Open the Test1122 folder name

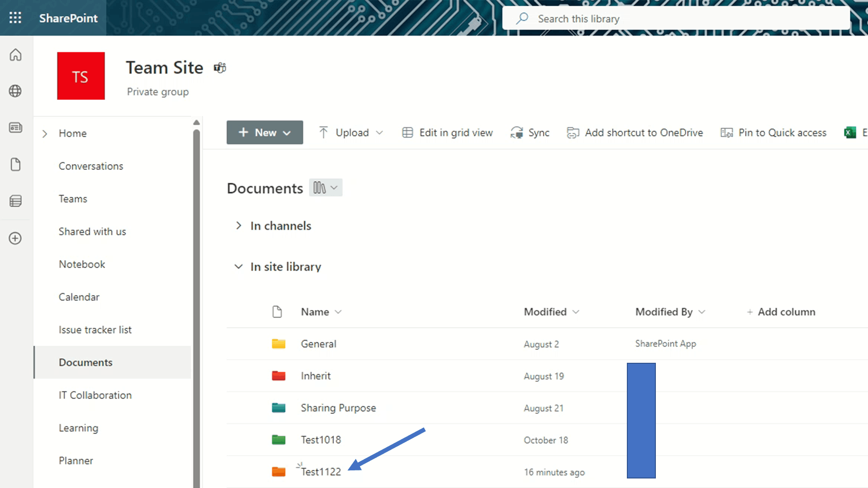321,472
